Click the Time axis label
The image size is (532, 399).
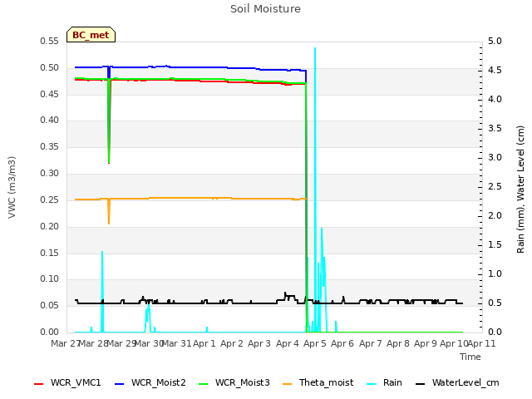pos(470,357)
